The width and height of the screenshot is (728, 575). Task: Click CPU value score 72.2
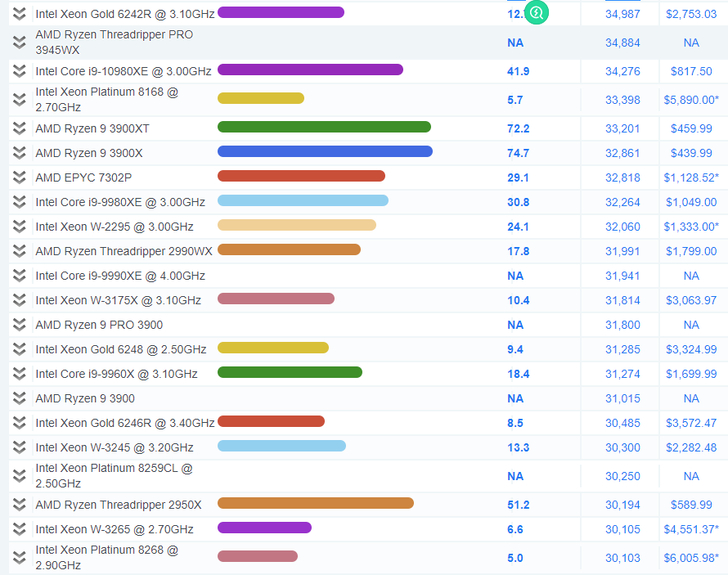point(518,128)
